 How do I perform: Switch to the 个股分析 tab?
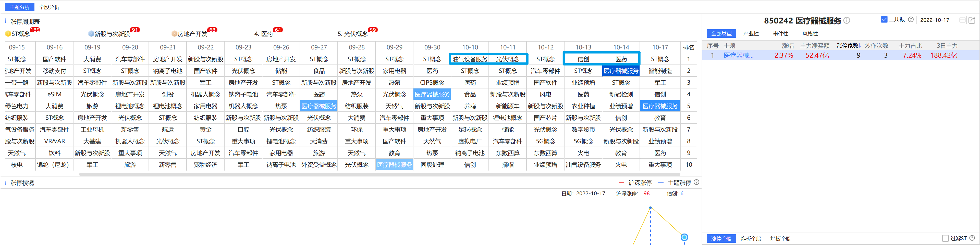pos(49,7)
